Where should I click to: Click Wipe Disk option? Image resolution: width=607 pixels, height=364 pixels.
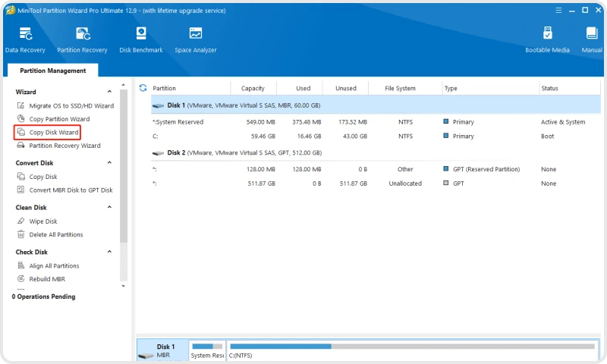tap(37, 221)
